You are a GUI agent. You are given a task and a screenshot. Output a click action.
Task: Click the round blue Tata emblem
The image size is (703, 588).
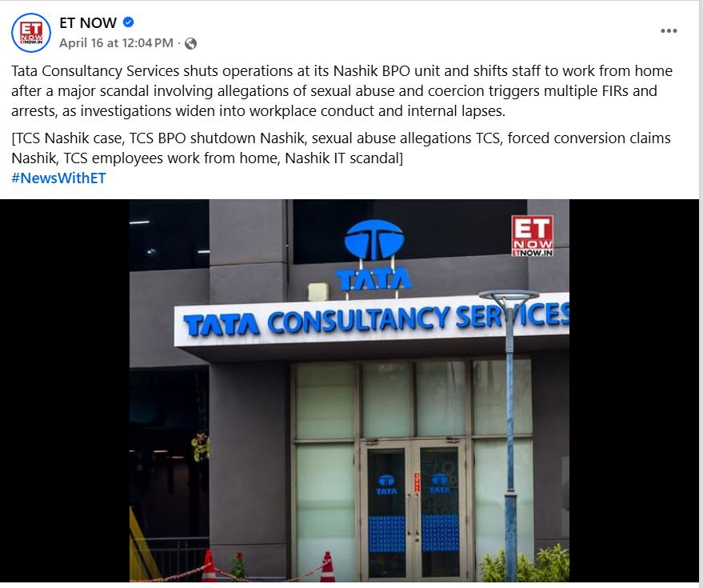click(x=374, y=240)
